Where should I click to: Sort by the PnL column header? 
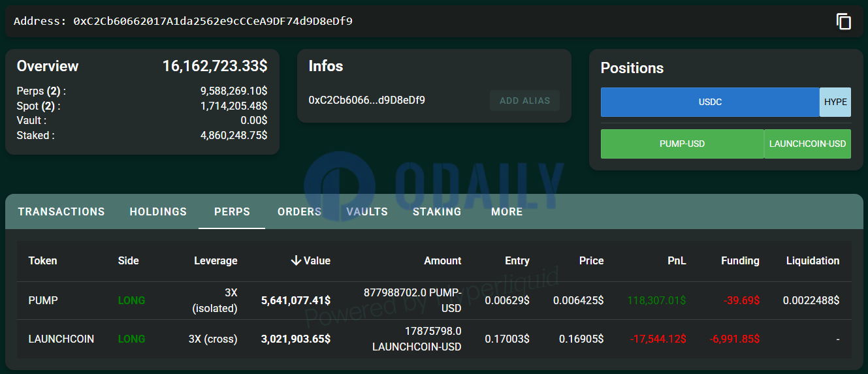click(676, 260)
